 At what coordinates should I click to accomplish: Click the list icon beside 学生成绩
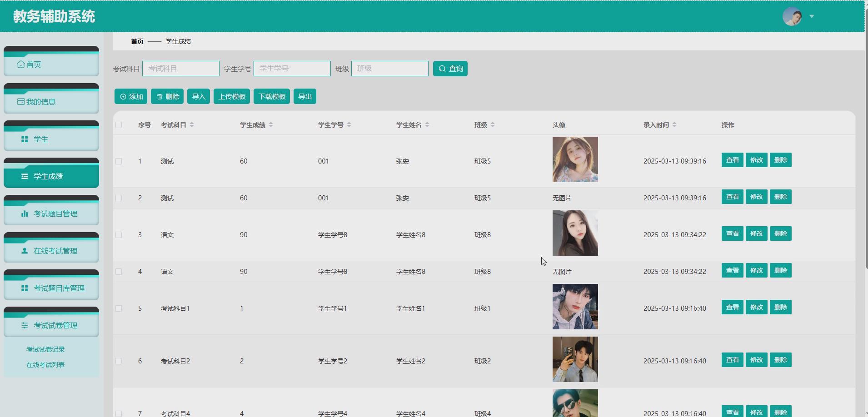click(25, 176)
